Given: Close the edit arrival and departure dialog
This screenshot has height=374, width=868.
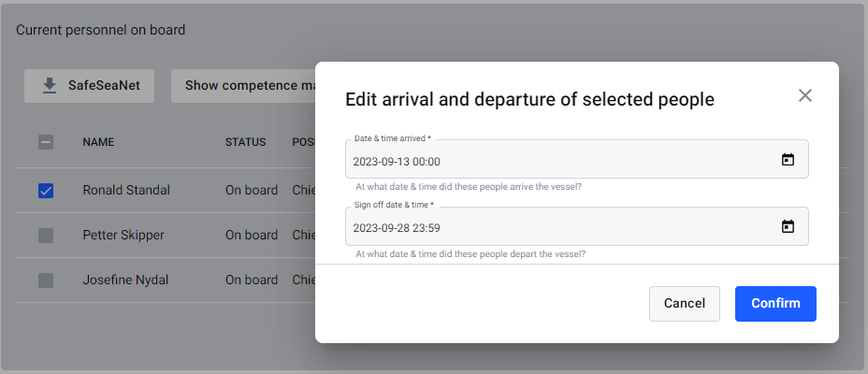Looking at the screenshot, I should 805,95.
